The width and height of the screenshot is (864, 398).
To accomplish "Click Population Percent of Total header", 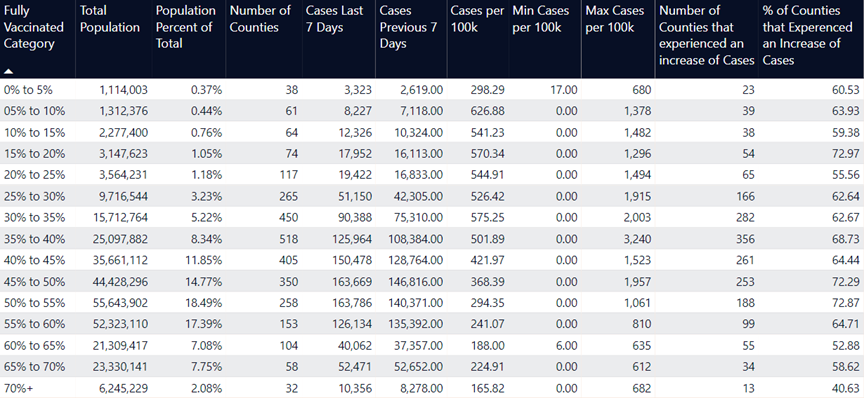I will 186,27.
